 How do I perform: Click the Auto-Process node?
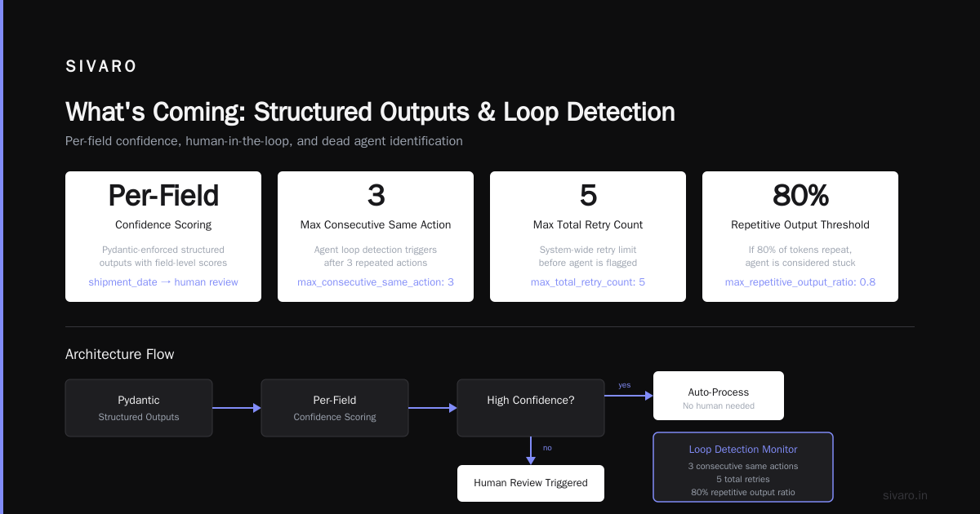[x=719, y=396]
